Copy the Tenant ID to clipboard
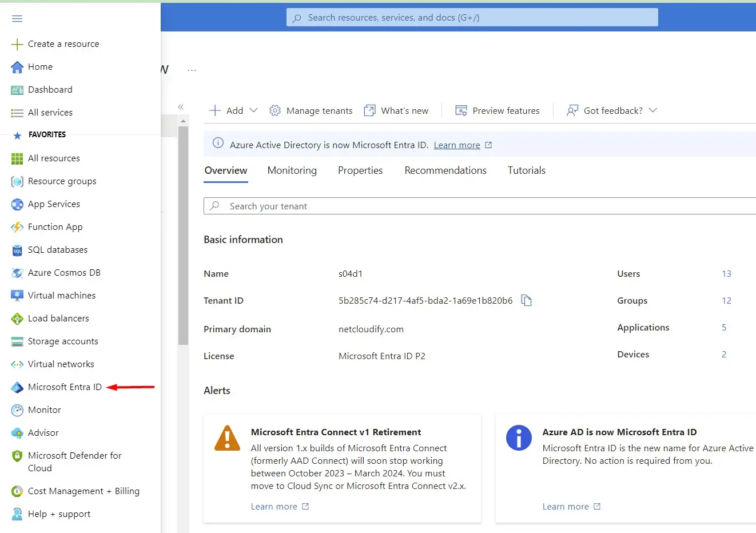 (526, 300)
